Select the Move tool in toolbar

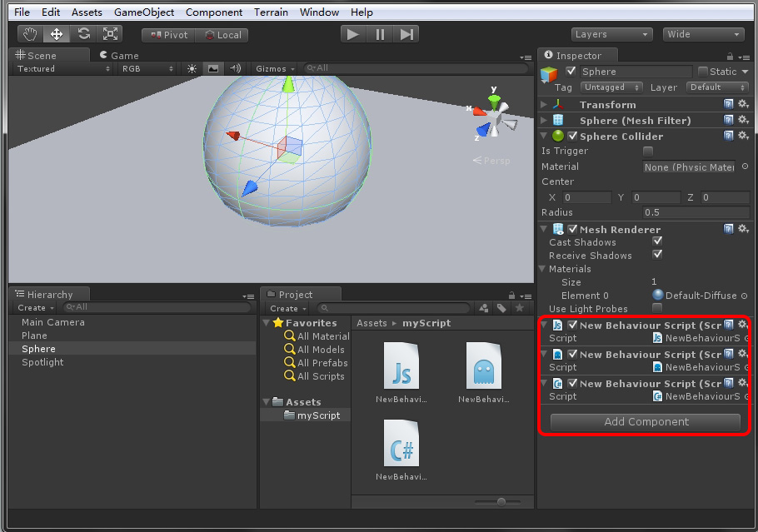pos(57,34)
